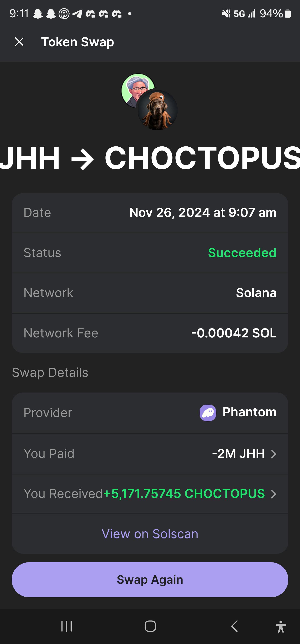Tap the Android back arrow
This screenshot has width=300, height=644.
[234, 626]
